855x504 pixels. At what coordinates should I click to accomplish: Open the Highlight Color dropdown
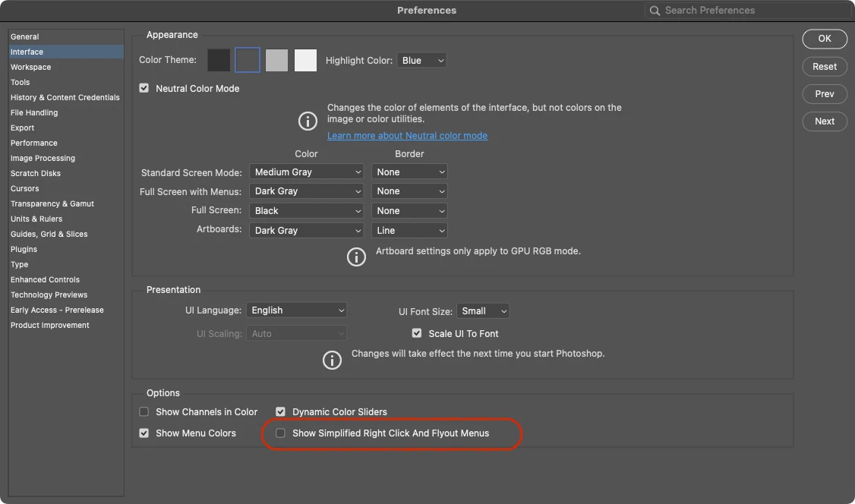(422, 61)
